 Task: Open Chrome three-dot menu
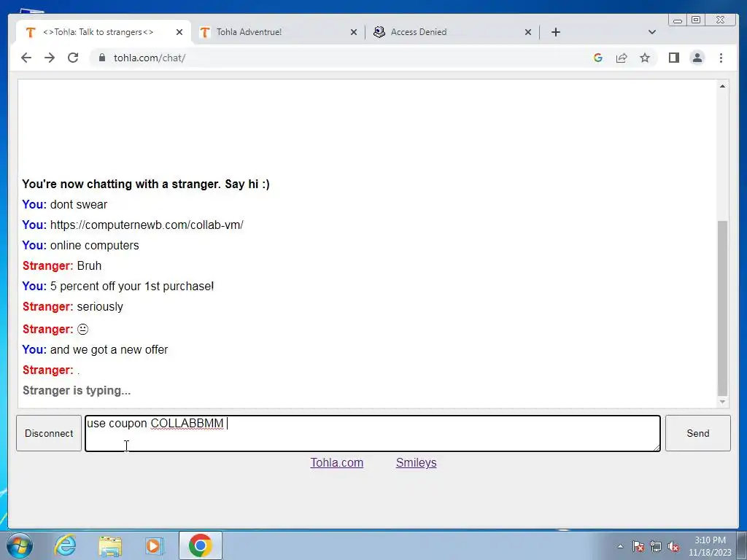click(721, 58)
